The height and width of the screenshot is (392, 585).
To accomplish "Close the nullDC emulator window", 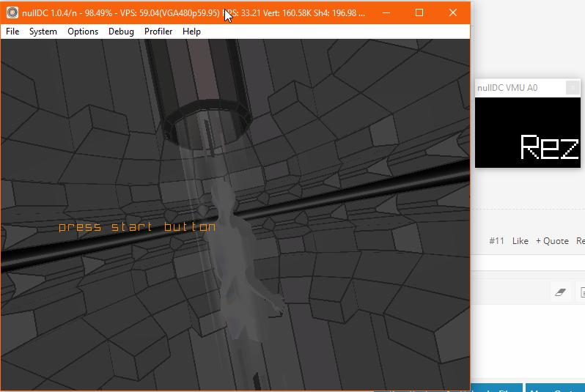I will point(453,12).
